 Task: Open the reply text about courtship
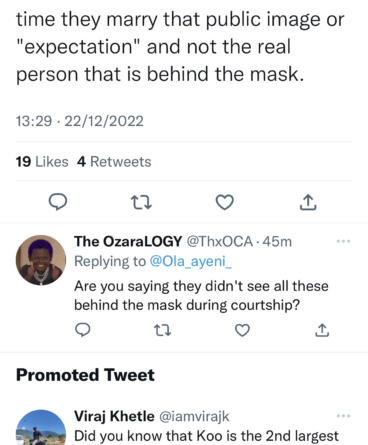tap(201, 295)
